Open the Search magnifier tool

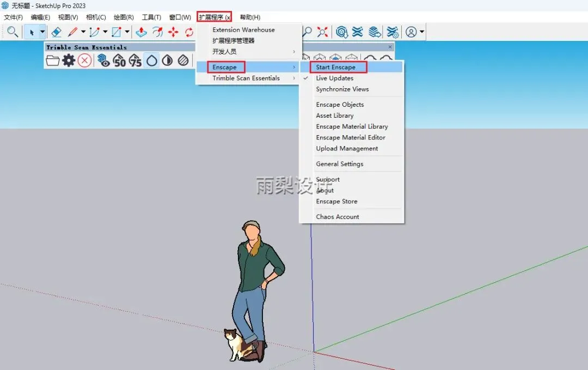pyautogui.click(x=13, y=32)
